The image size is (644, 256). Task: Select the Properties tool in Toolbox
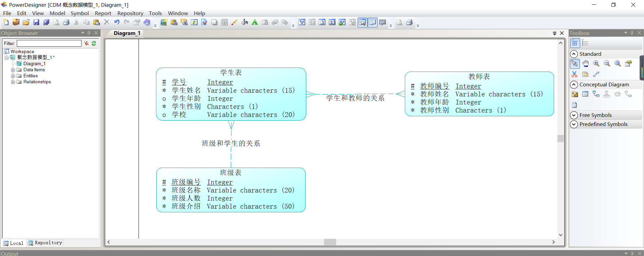coord(628,63)
